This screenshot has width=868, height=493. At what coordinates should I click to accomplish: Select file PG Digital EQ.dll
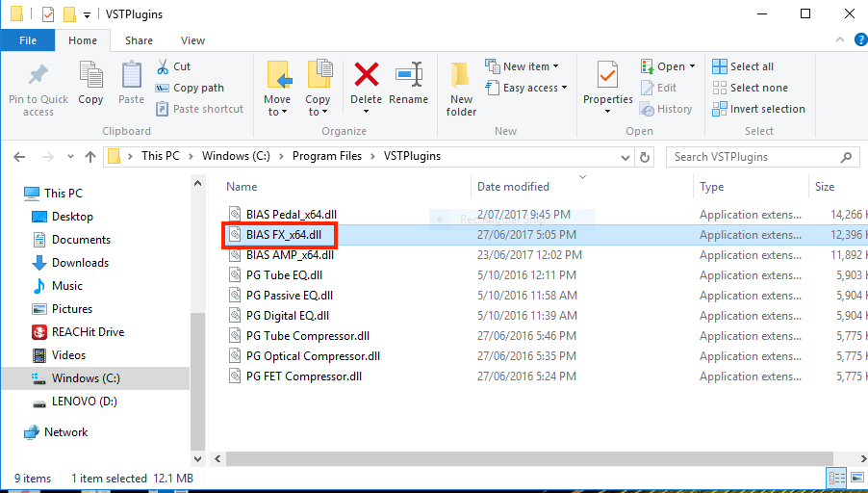point(288,315)
